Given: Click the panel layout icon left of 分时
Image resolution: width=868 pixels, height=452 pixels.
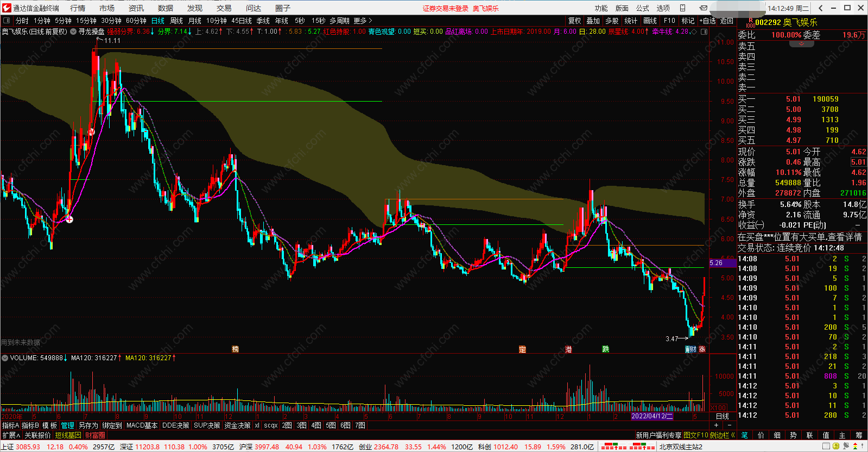Looking at the screenshot, I should (x=7, y=21).
